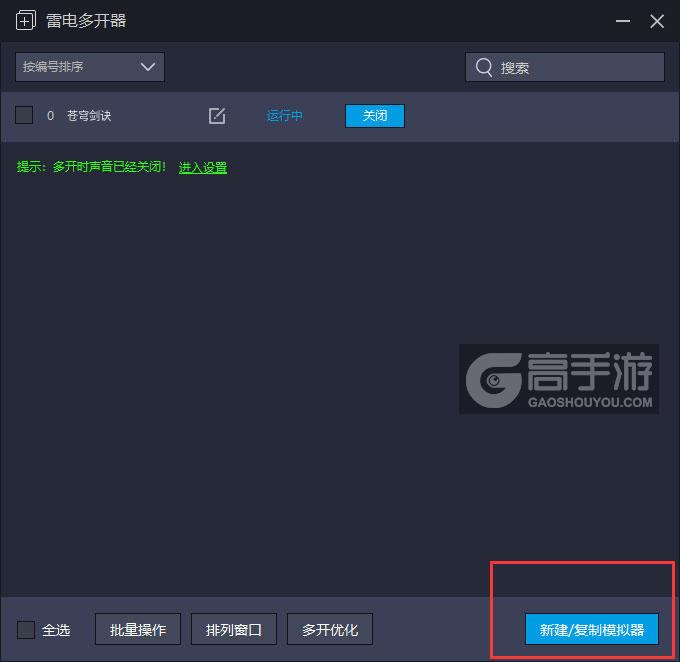Open the 按编号排序 sort dropdown
Screen dimensions: 680x662
(90, 67)
